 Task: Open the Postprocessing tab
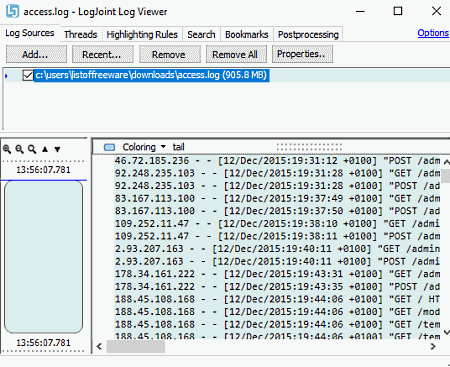308,34
